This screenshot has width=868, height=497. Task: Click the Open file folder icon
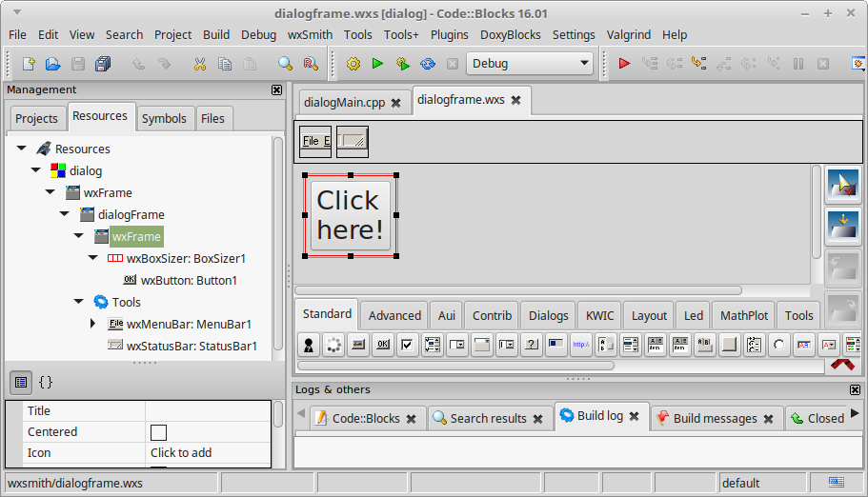[53, 64]
